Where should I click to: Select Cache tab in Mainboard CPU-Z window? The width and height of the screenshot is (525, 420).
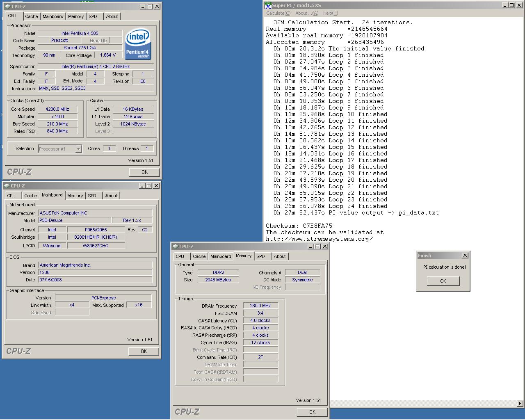[x=31, y=196]
